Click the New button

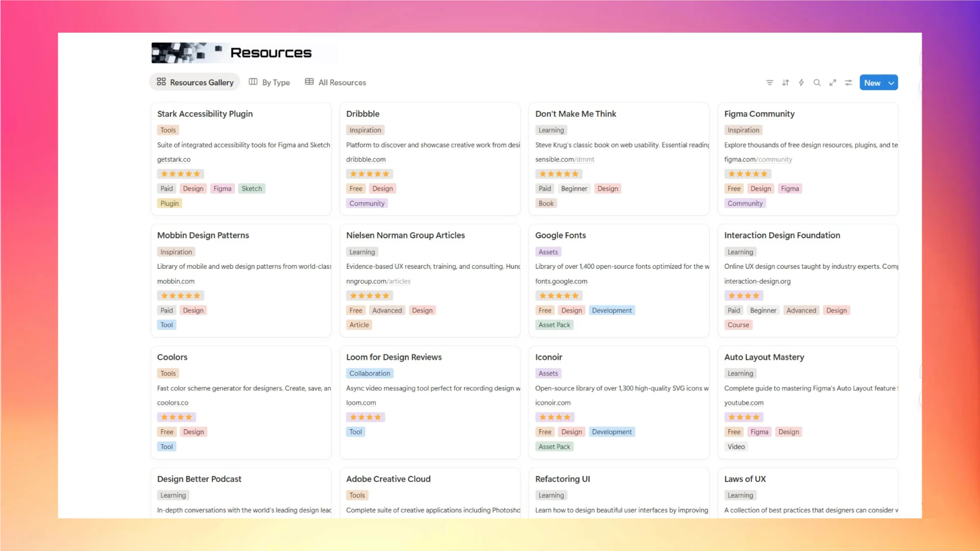pyautogui.click(x=872, y=83)
